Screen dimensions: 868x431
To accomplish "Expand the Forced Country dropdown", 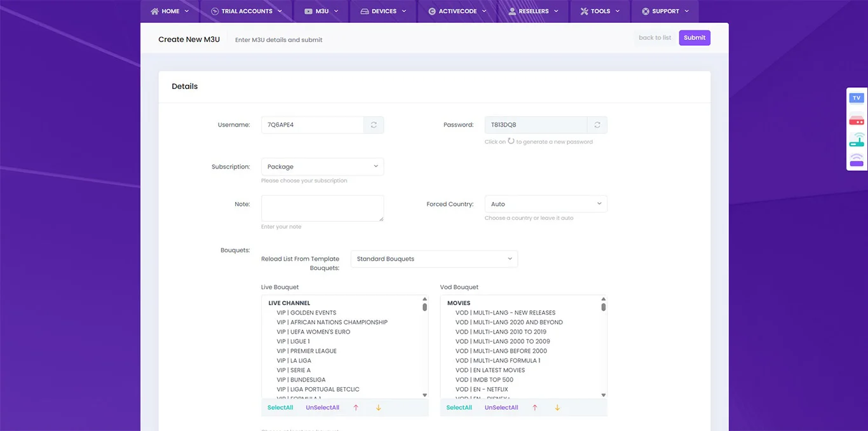I will click(x=545, y=204).
